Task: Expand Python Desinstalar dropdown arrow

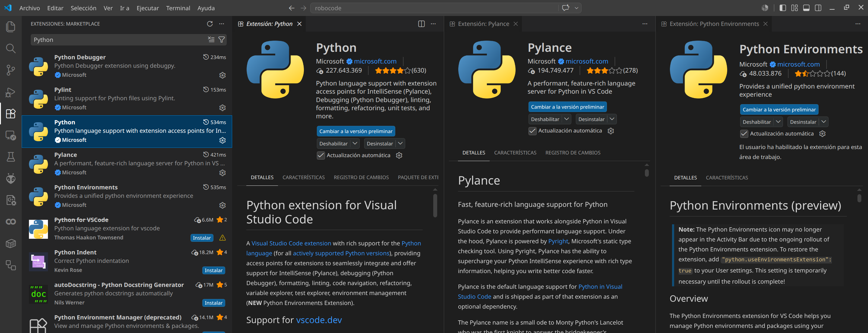Action: pyautogui.click(x=400, y=143)
